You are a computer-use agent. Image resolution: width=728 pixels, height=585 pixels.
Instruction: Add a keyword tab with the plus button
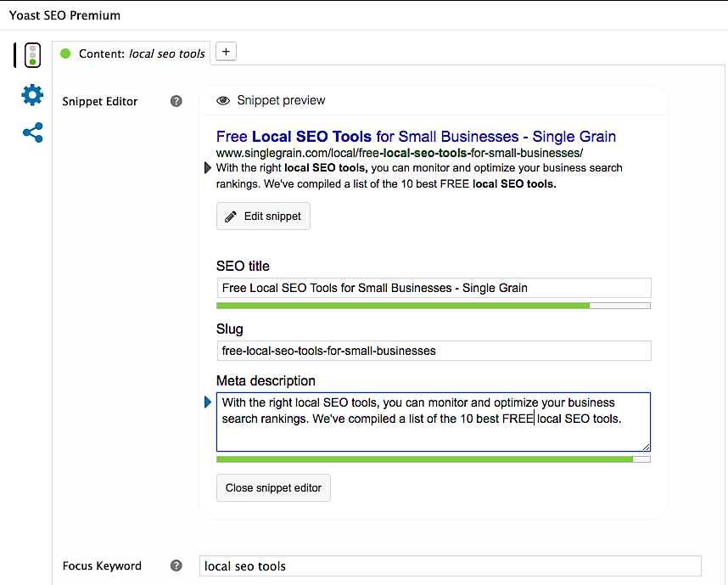pyautogui.click(x=226, y=52)
